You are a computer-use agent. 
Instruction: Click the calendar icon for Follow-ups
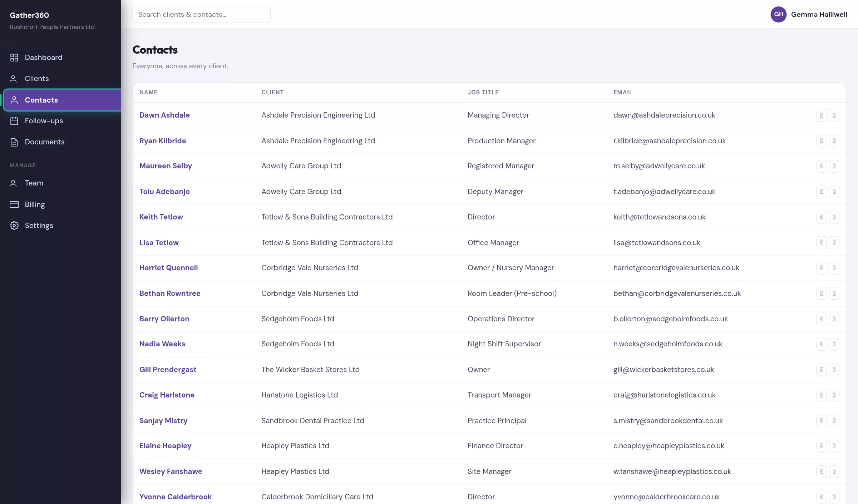click(14, 121)
